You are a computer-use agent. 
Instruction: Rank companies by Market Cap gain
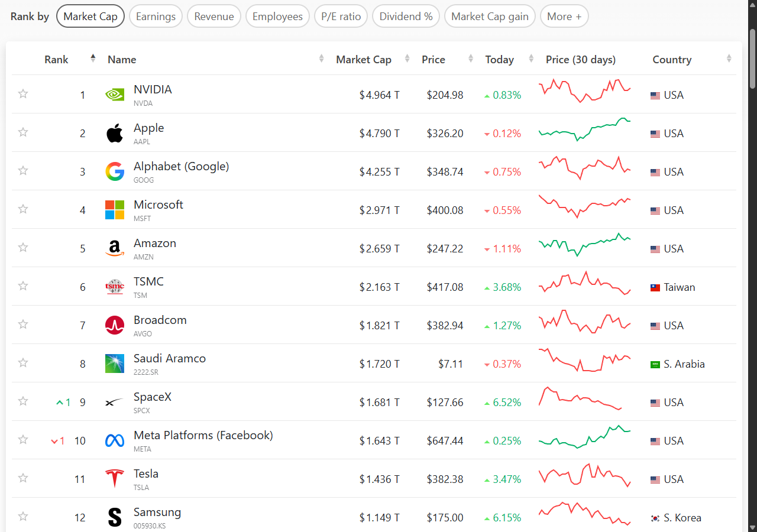point(490,17)
